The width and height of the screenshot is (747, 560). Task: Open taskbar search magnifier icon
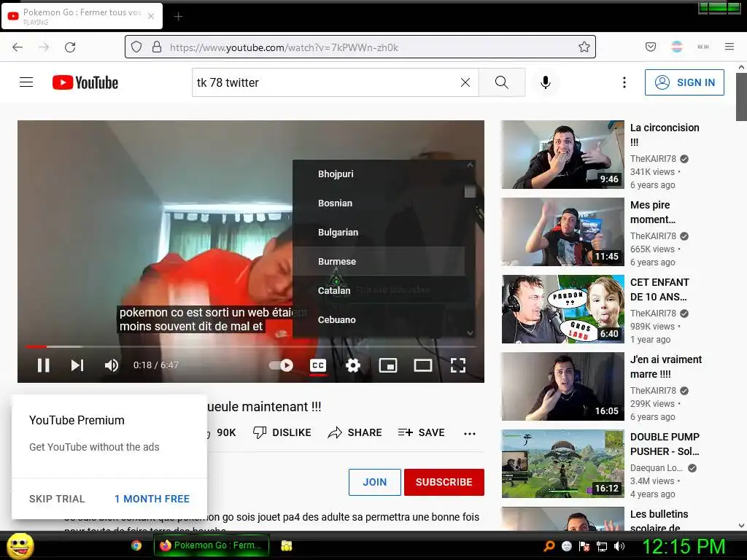[x=549, y=546]
